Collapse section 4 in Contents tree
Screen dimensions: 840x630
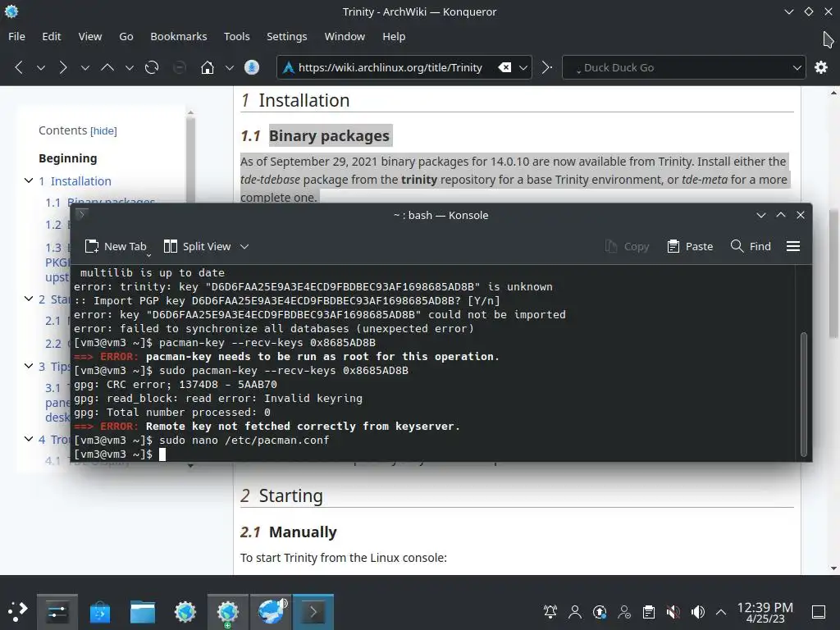(x=29, y=439)
